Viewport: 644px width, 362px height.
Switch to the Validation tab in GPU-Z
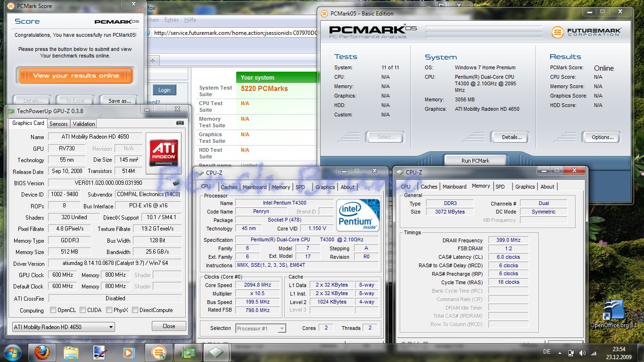[x=84, y=123]
